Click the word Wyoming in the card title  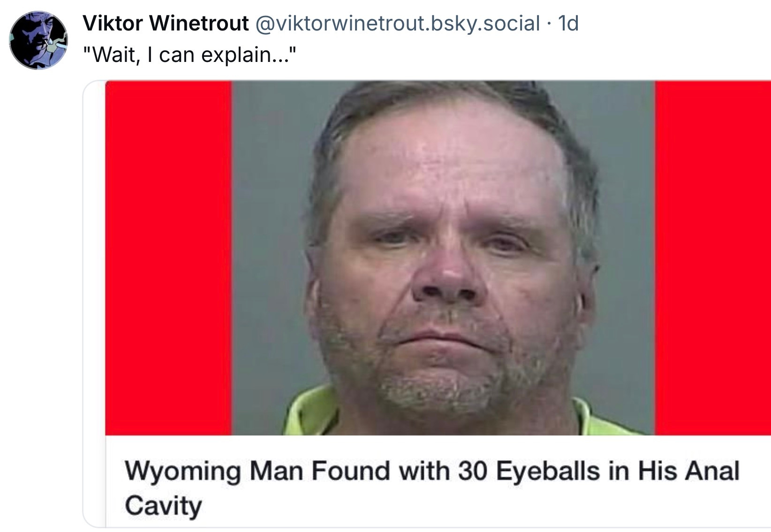click(x=183, y=472)
